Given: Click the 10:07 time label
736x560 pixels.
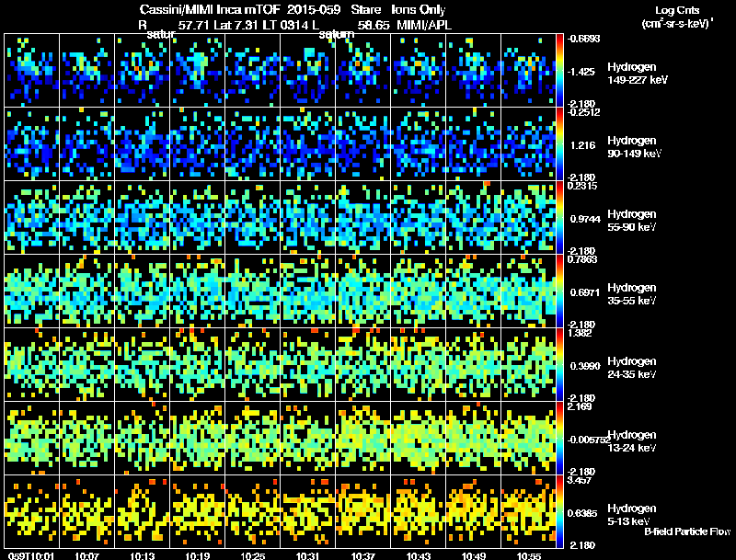Looking at the screenshot, I should [x=86, y=556].
